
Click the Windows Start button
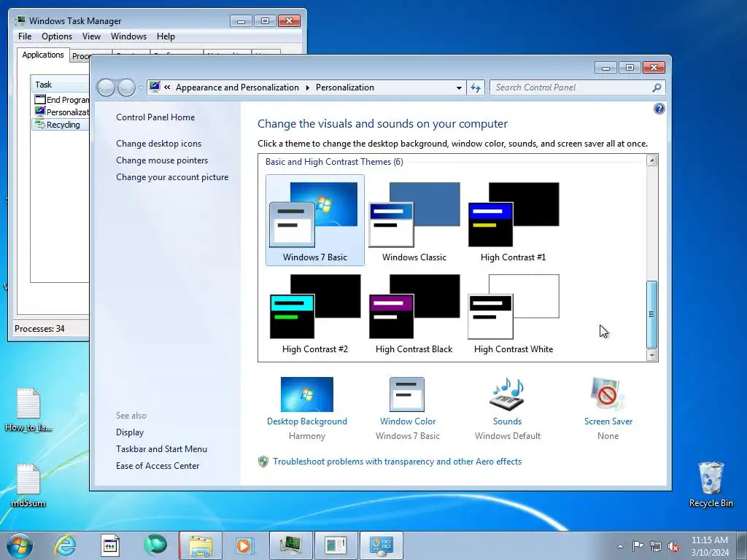tap(20, 545)
